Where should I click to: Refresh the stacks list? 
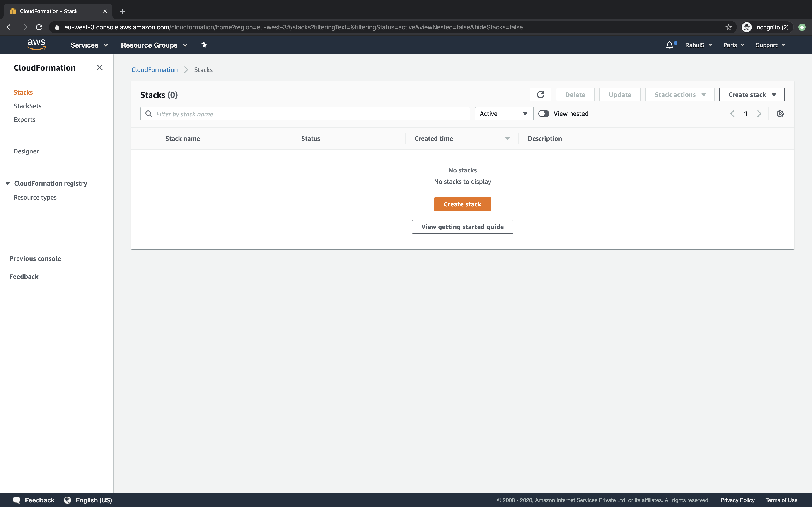[x=540, y=94]
